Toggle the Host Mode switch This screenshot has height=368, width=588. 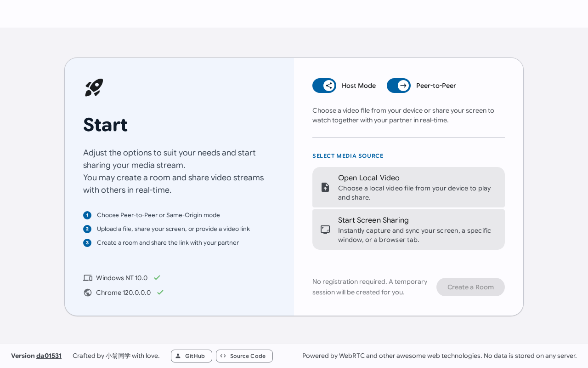[324, 86]
